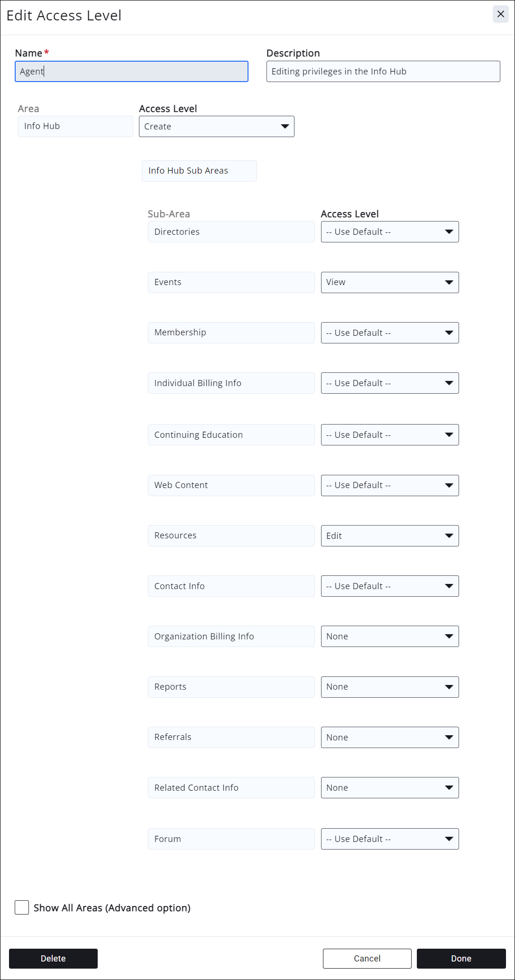Expand Directories access level dropdown
515x980 pixels.
coord(389,232)
